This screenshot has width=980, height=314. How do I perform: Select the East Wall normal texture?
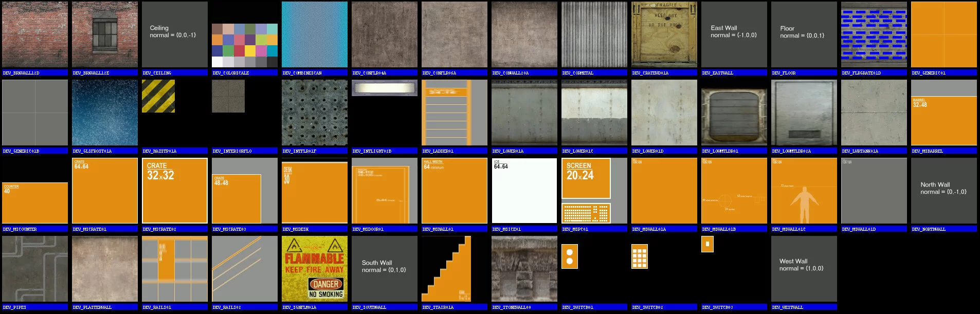(x=734, y=34)
